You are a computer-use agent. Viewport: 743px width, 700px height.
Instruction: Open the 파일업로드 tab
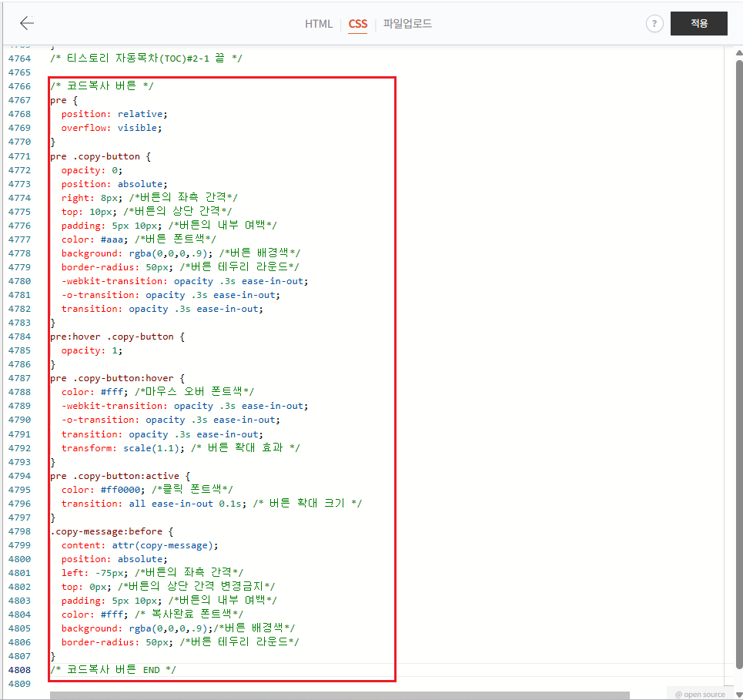coord(407,24)
